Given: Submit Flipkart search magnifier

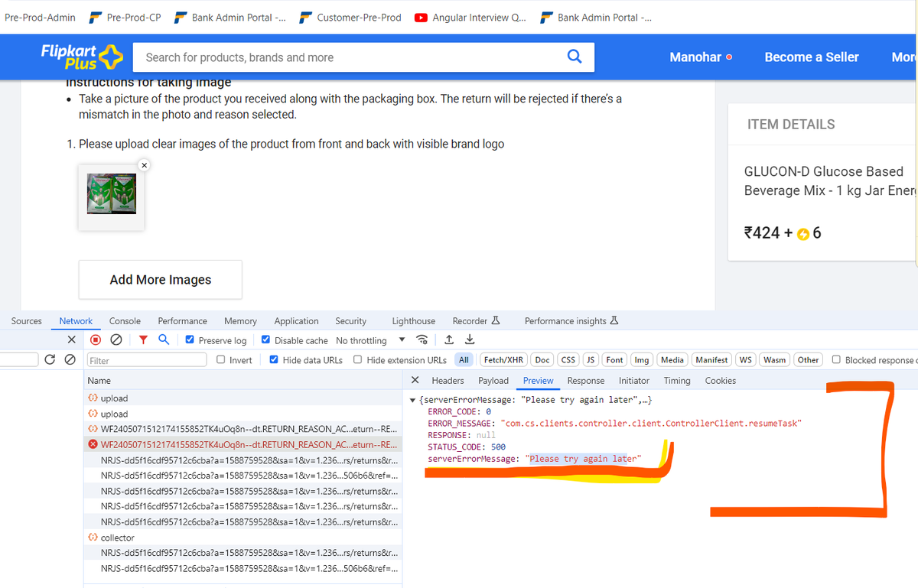Looking at the screenshot, I should [x=575, y=57].
